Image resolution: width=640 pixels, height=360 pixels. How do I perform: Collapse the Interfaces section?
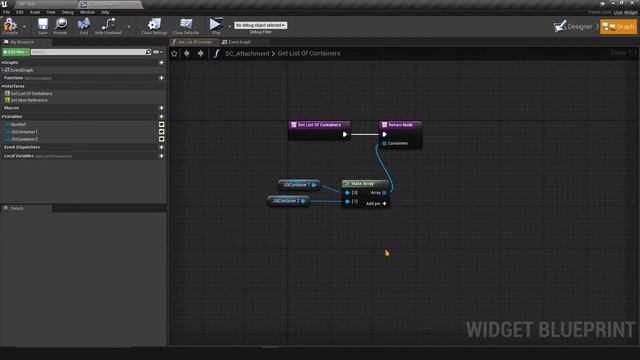[2, 87]
